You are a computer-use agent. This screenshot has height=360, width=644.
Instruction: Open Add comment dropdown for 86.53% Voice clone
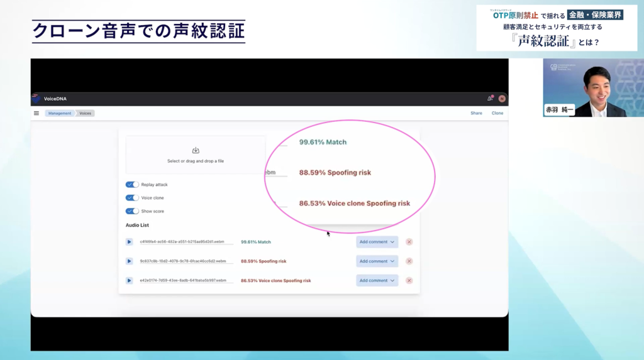click(377, 280)
